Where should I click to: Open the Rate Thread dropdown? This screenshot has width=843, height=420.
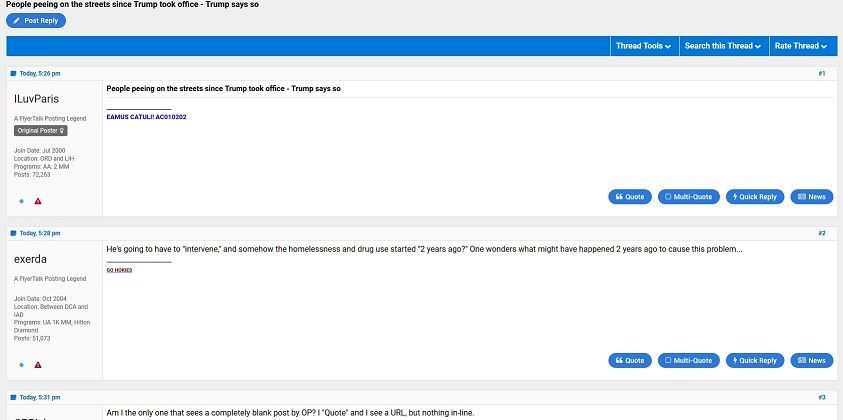[x=801, y=46]
